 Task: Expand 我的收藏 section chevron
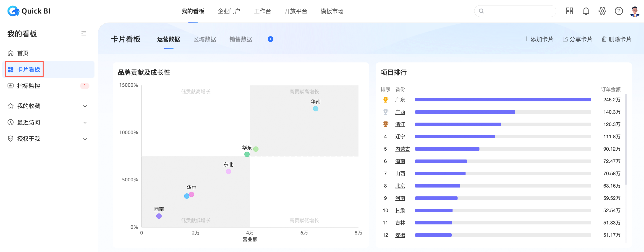click(x=85, y=106)
